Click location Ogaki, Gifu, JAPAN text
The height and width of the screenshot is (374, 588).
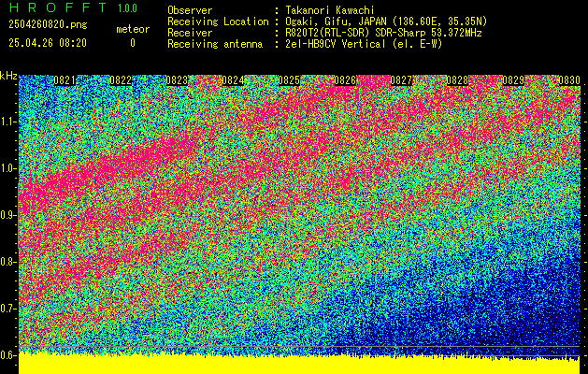click(x=386, y=22)
